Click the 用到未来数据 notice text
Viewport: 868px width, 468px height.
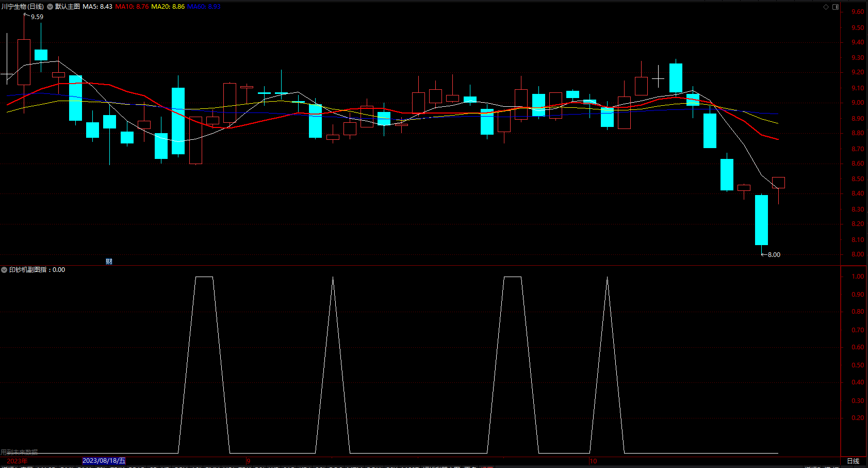coord(20,452)
